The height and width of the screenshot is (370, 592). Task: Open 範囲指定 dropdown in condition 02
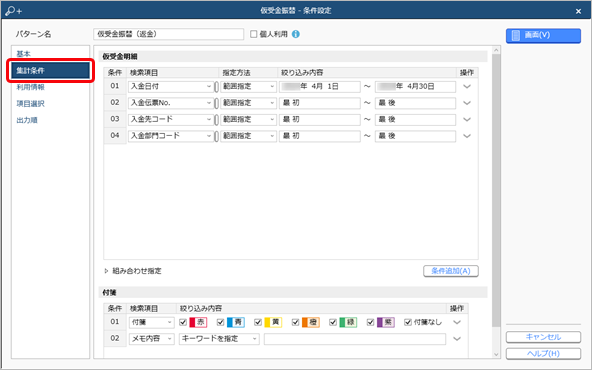tap(248, 103)
